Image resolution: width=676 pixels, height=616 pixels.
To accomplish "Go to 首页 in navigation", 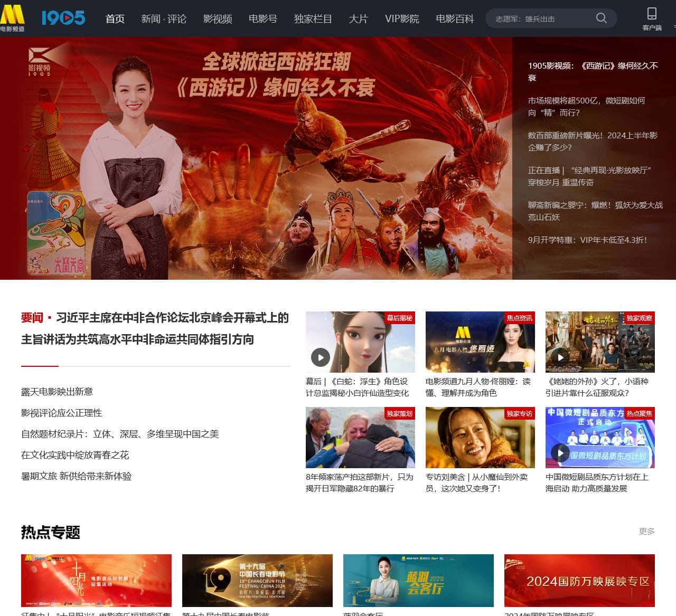I will pos(115,19).
